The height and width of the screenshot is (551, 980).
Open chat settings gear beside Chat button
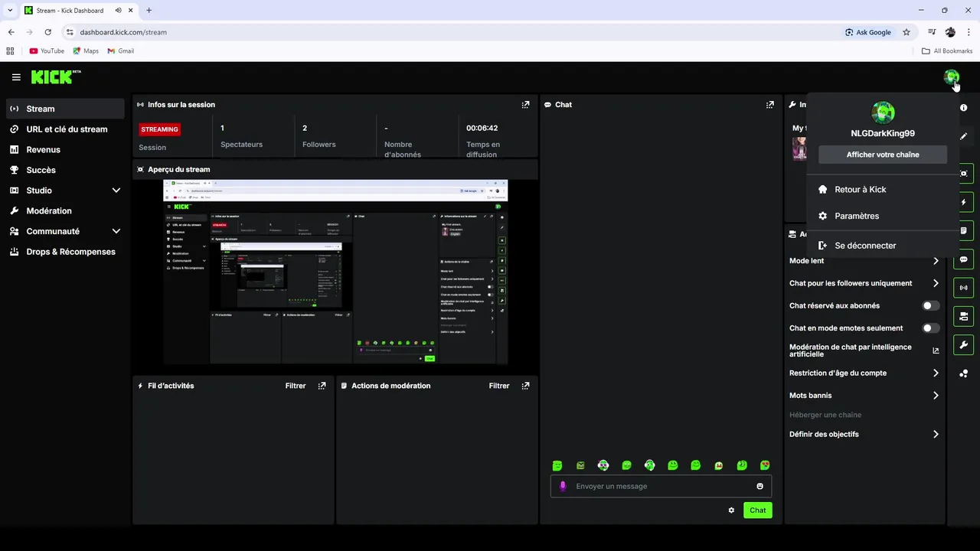coord(731,510)
